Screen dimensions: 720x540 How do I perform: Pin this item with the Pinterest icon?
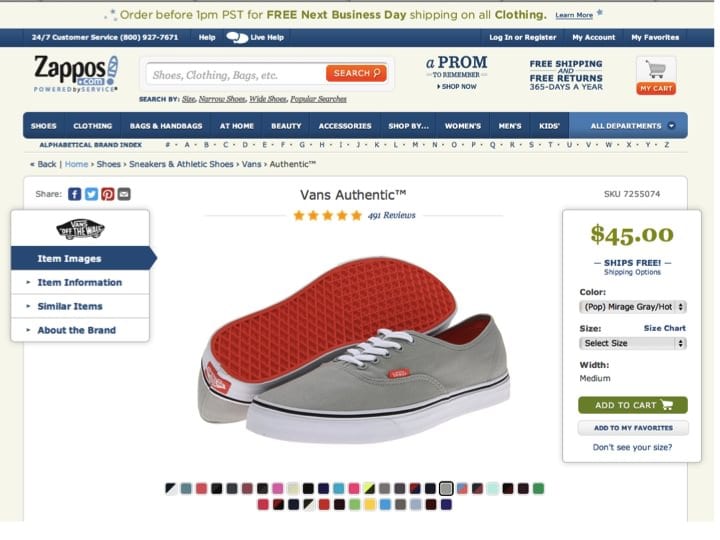pos(107,194)
